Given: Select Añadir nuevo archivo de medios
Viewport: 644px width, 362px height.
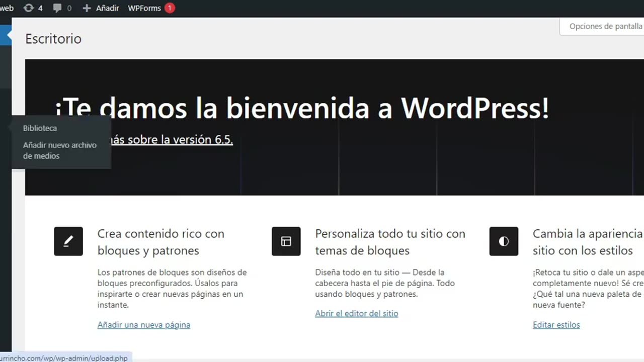Looking at the screenshot, I should coord(60,150).
